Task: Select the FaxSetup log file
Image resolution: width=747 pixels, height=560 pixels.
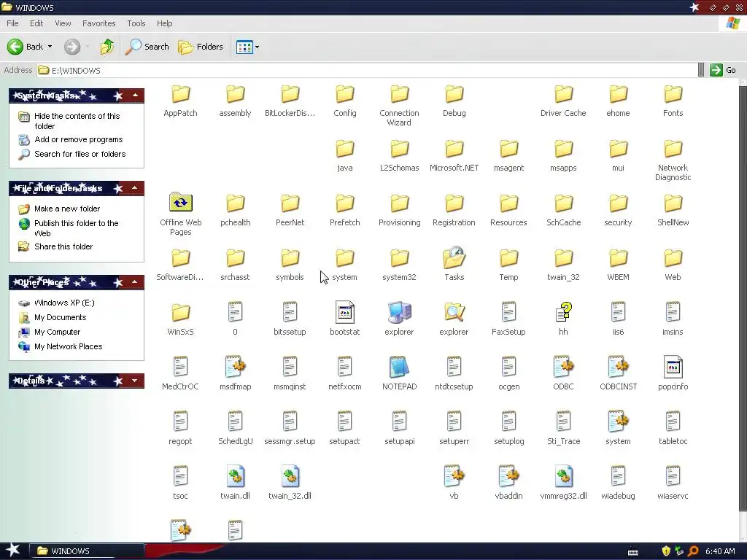Action: (508, 312)
